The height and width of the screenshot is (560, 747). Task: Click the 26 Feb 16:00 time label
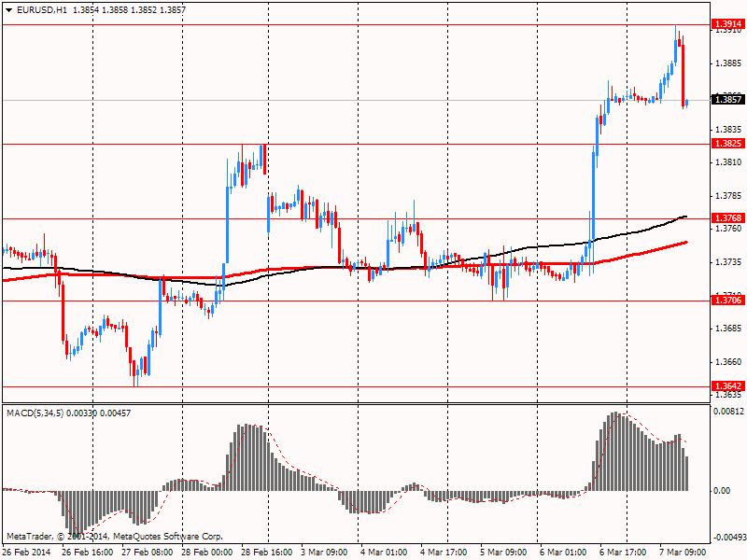coord(87,553)
